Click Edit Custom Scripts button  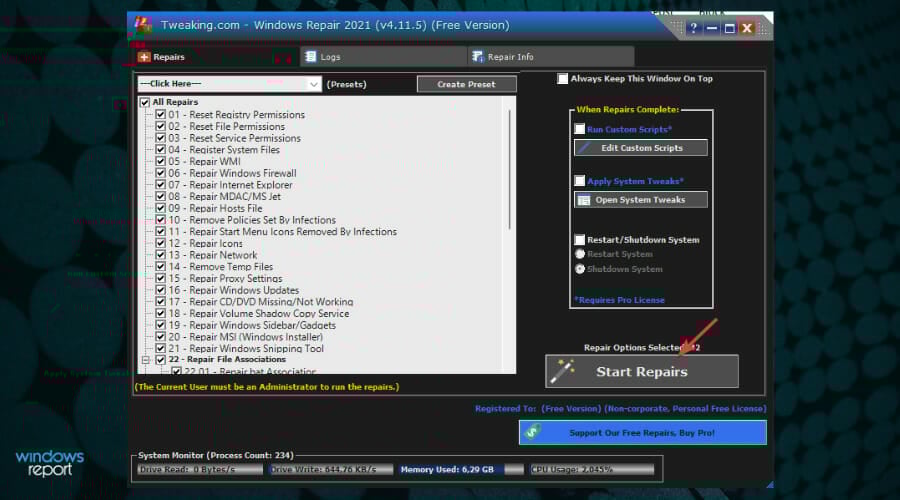pos(641,148)
